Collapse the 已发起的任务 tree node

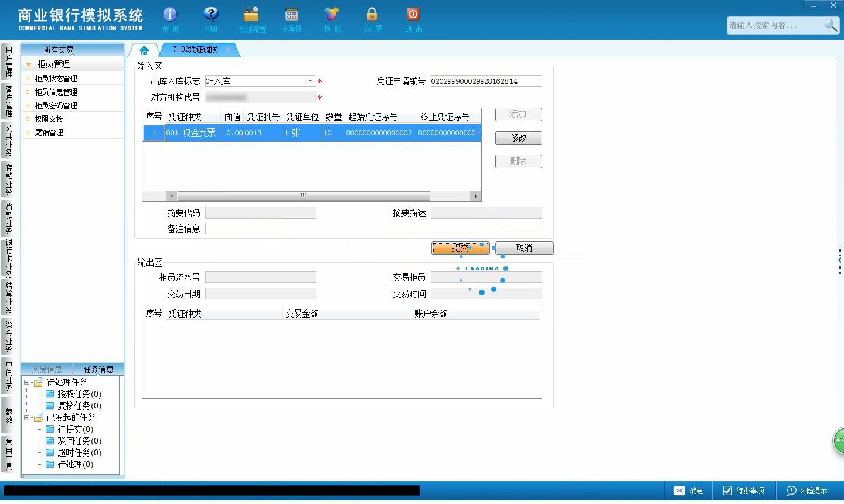[x=26, y=417]
